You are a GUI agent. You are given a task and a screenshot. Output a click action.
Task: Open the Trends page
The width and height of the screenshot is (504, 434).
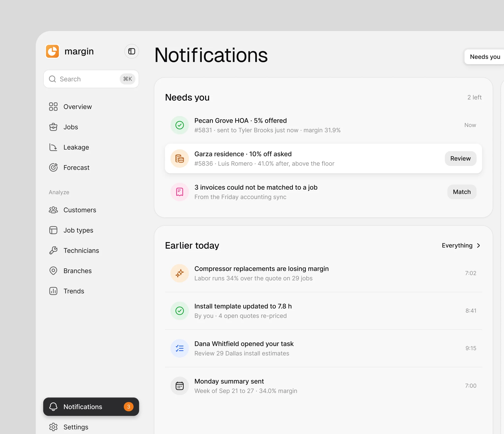tap(91, 291)
